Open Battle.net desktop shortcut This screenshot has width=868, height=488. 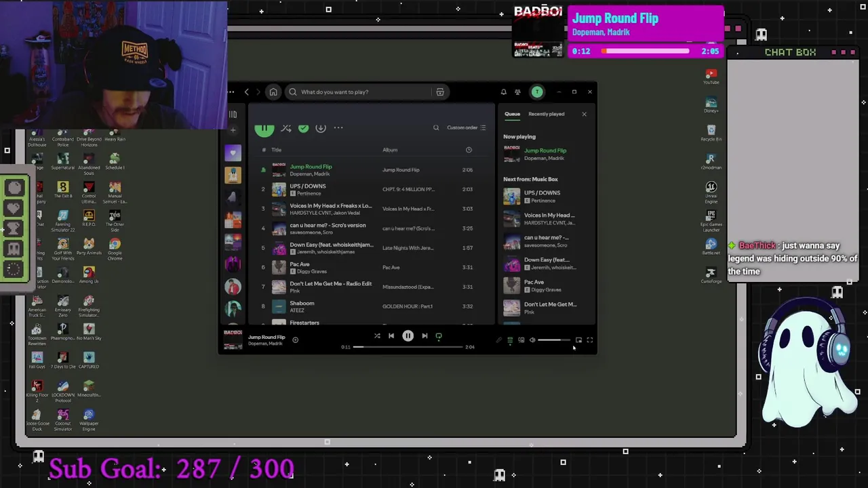pyautogui.click(x=711, y=247)
